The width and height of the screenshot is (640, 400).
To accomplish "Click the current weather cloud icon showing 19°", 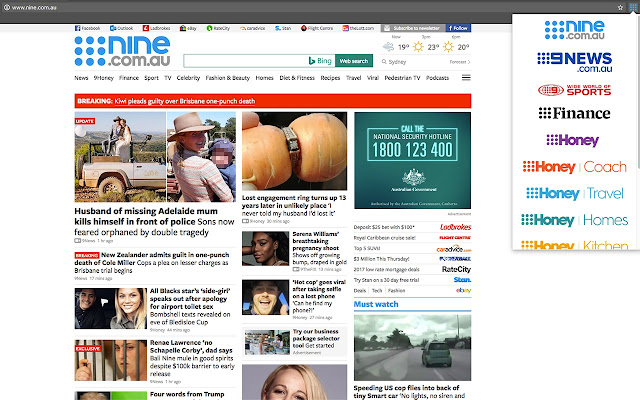I will coord(388,47).
